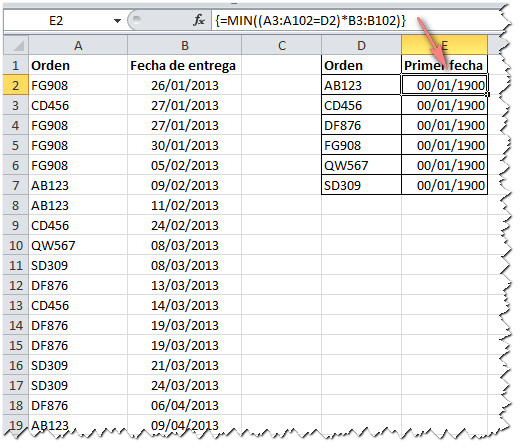521x448 pixels.
Task: Select column A header
Action: pyautogui.click(x=78, y=45)
